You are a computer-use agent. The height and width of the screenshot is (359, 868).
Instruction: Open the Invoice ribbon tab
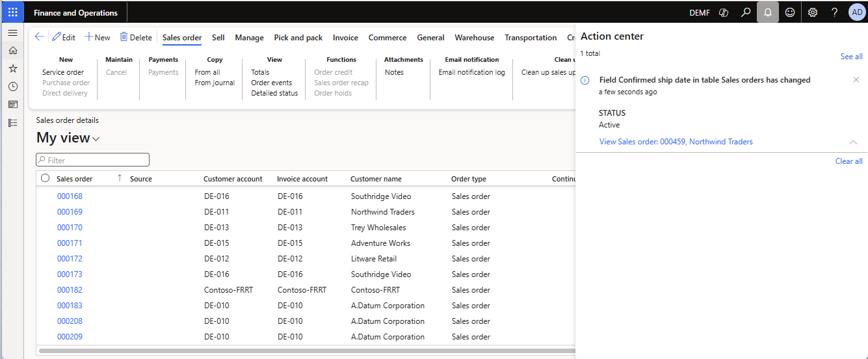[345, 38]
